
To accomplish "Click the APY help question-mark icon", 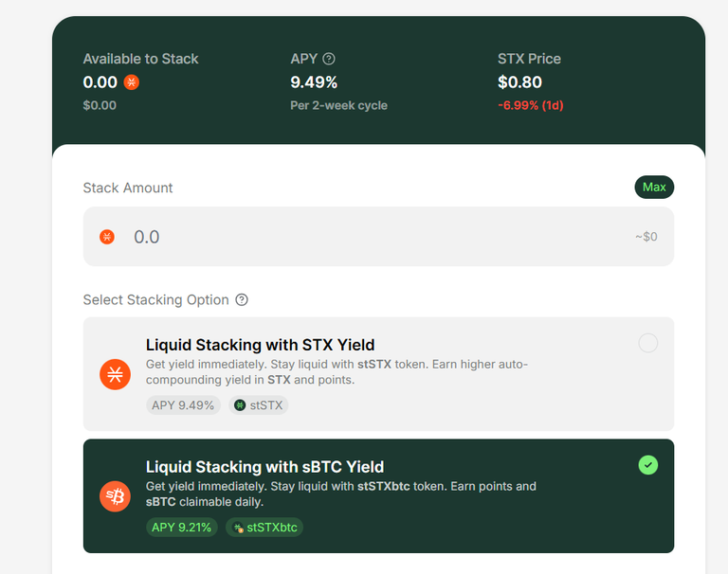I will point(329,59).
